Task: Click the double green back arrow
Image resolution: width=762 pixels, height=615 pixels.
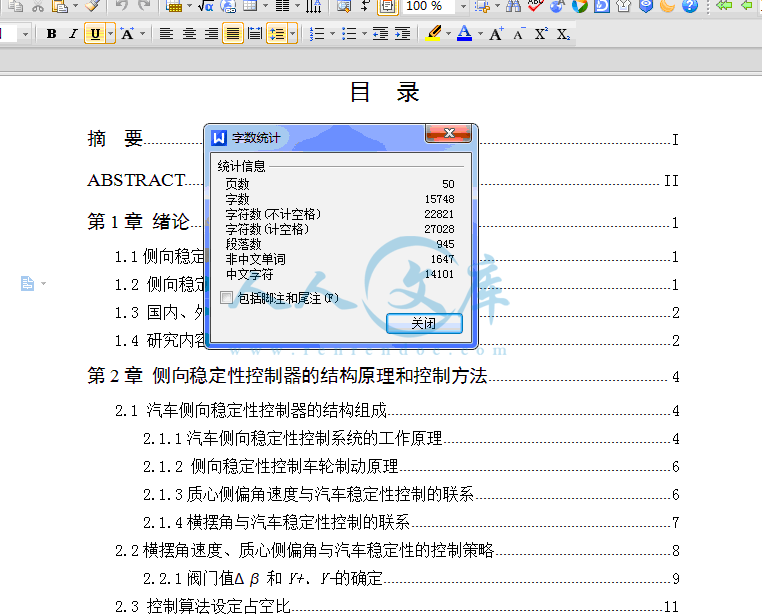Action: click(x=724, y=6)
